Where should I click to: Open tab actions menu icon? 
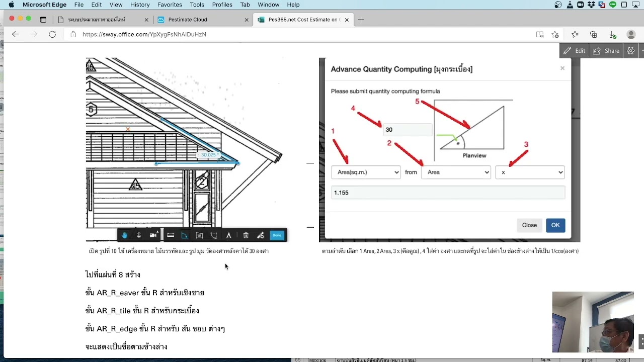(x=43, y=20)
